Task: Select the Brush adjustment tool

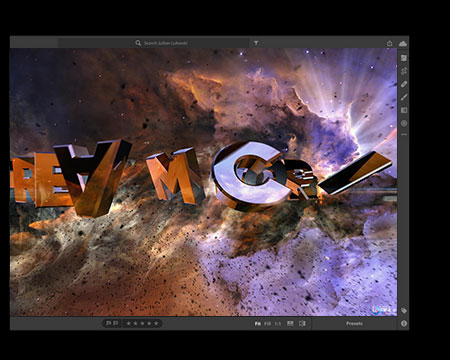Action: 404,97
